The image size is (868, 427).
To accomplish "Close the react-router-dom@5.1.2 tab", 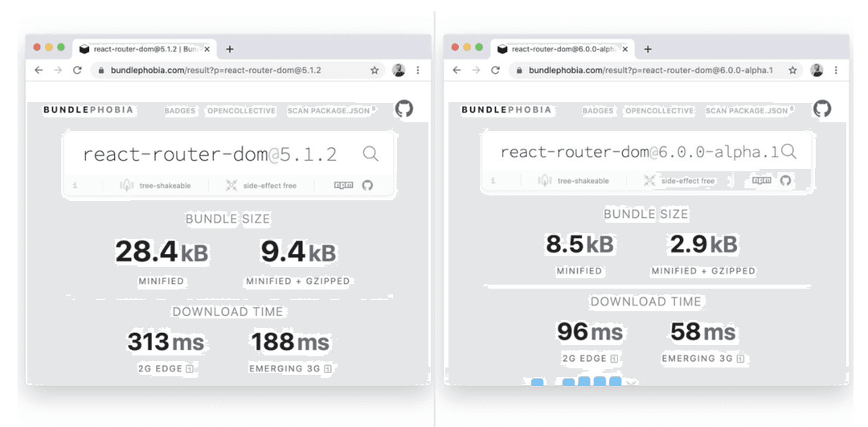I will (x=207, y=49).
